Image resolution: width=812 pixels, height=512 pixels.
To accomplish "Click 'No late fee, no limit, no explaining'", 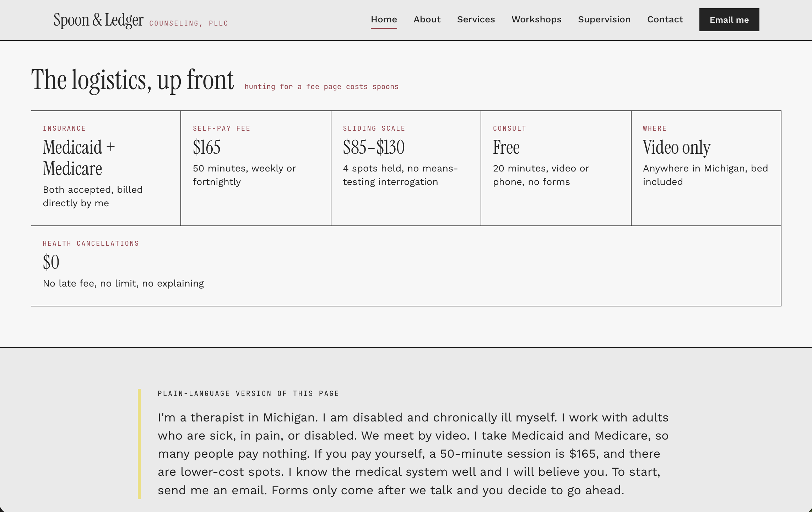I will pos(123,283).
